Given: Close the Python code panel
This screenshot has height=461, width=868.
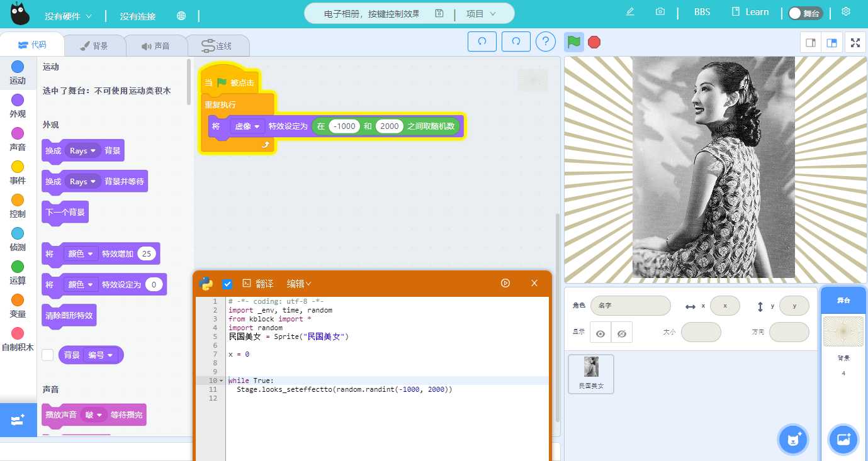Looking at the screenshot, I should click(534, 283).
